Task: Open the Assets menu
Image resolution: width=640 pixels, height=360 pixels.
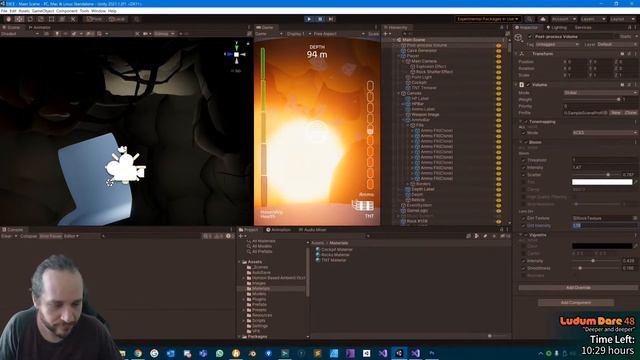Action: [24, 11]
